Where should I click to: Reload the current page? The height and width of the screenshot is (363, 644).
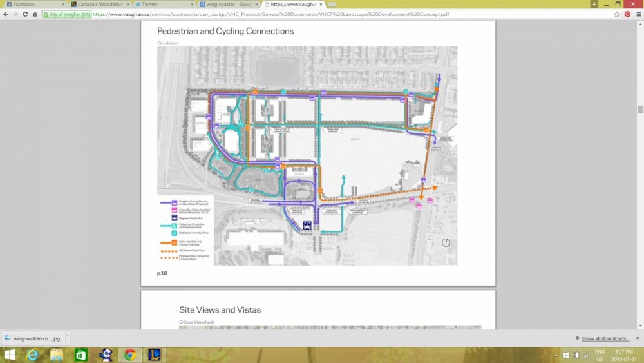point(26,14)
